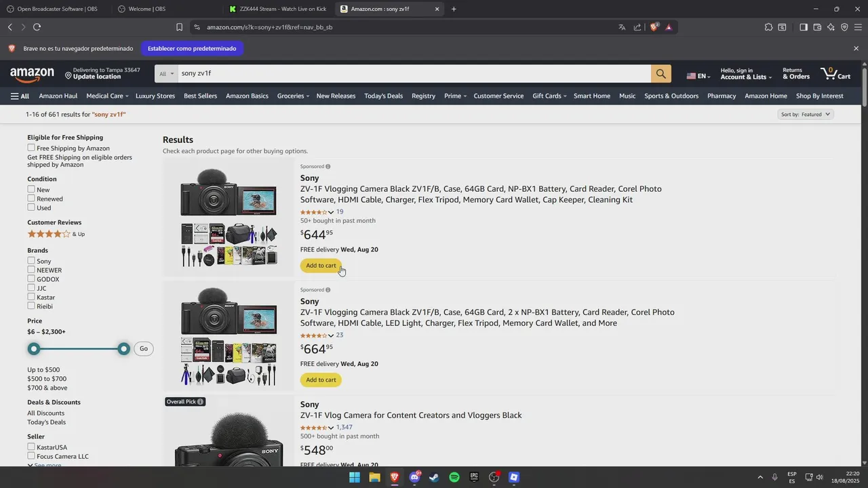Click Establecer como predeterminado button
This screenshot has width=868, height=488.
pos(192,49)
